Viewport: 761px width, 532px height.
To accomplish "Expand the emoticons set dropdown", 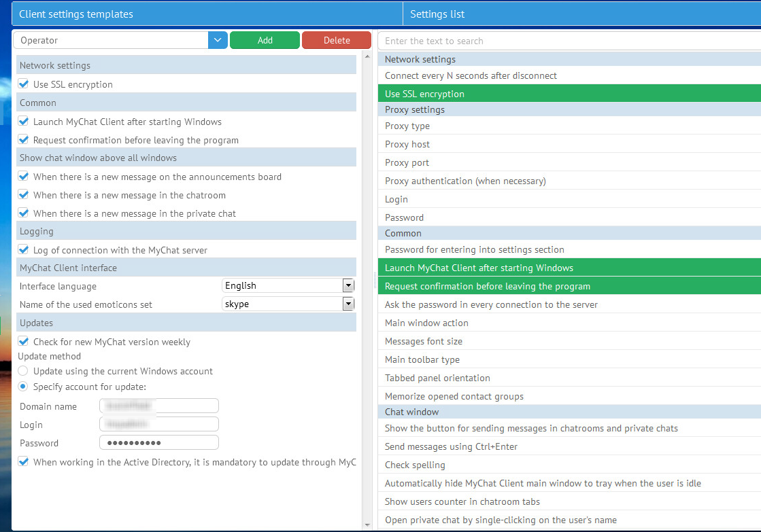I will pyautogui.click(x=348, y=304).
